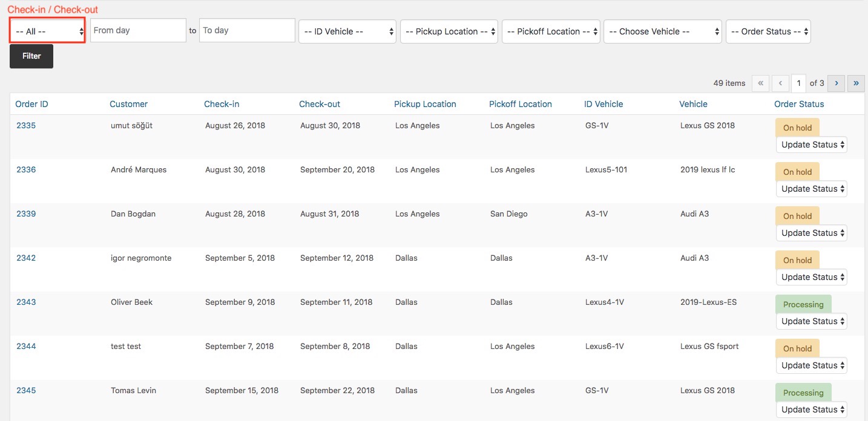The height and width of the screenshot is (421, 868).
Task: Go to next page arrow
Action: pos(836,83)
